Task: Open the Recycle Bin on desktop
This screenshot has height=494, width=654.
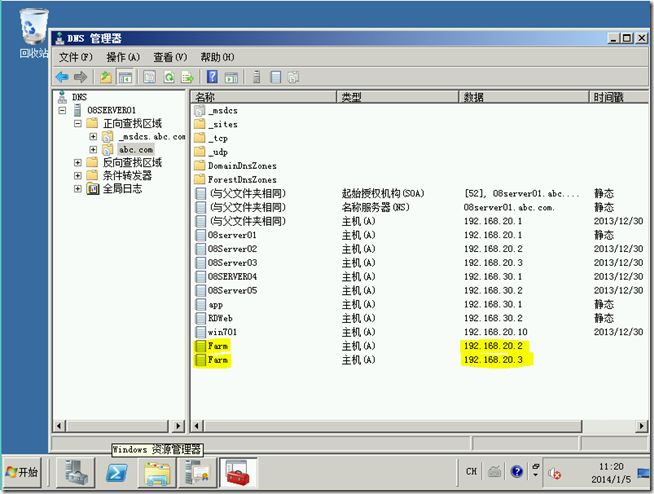Action: point(33,33)
